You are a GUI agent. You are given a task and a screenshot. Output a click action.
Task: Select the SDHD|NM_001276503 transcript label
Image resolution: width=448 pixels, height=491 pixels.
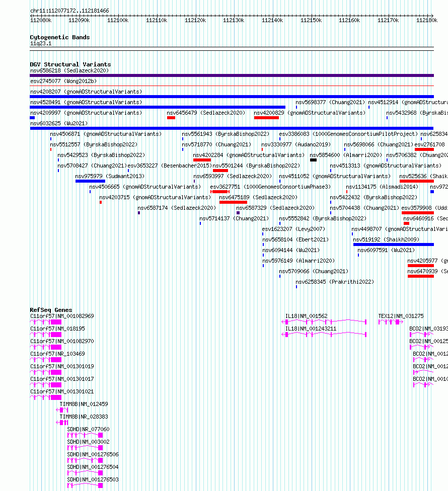tap(93, 479)
